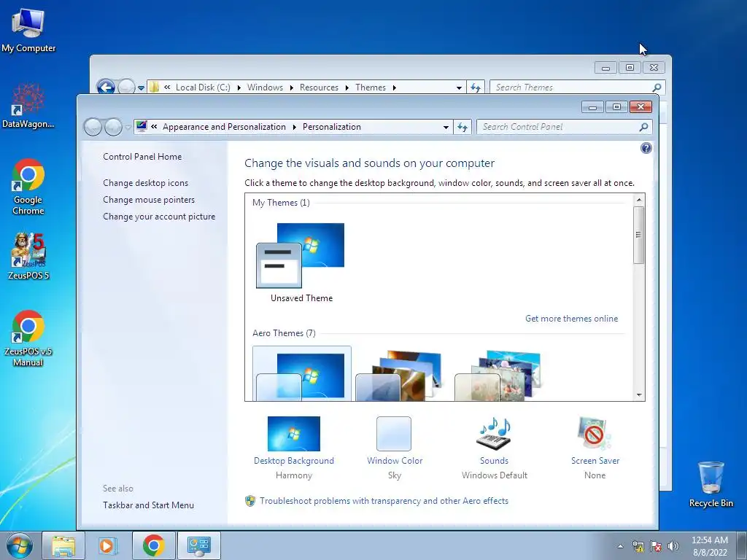Launch Google Chrome from the desktop
This screenshot has height=560, width=747.
28,186
